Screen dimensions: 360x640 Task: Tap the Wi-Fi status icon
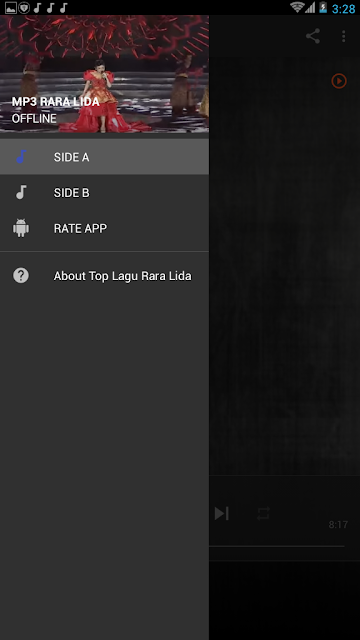[297, 7]
